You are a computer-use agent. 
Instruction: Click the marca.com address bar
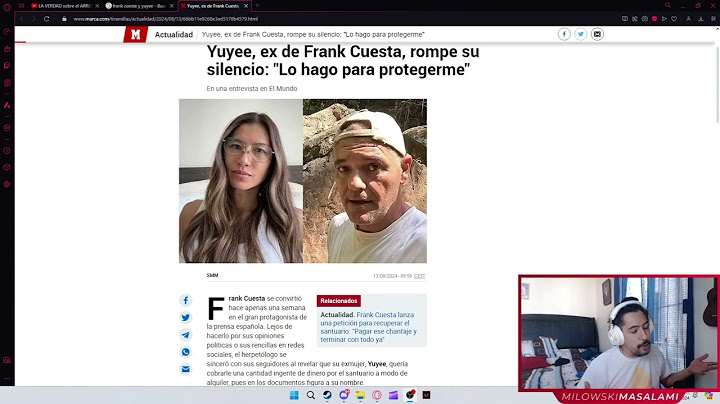click(165, 19)
